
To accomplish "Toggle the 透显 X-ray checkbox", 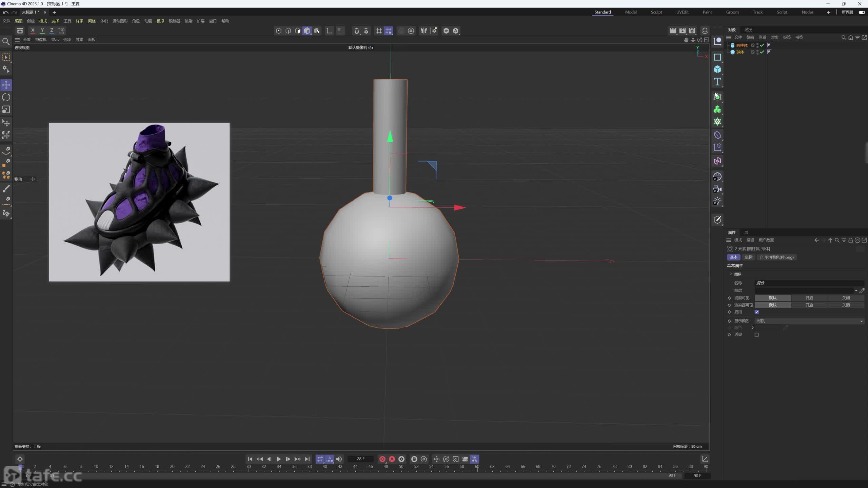I will (757, 335).
